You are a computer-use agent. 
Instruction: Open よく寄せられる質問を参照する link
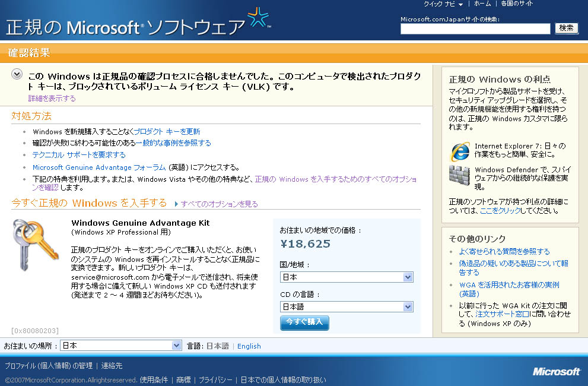504,252
